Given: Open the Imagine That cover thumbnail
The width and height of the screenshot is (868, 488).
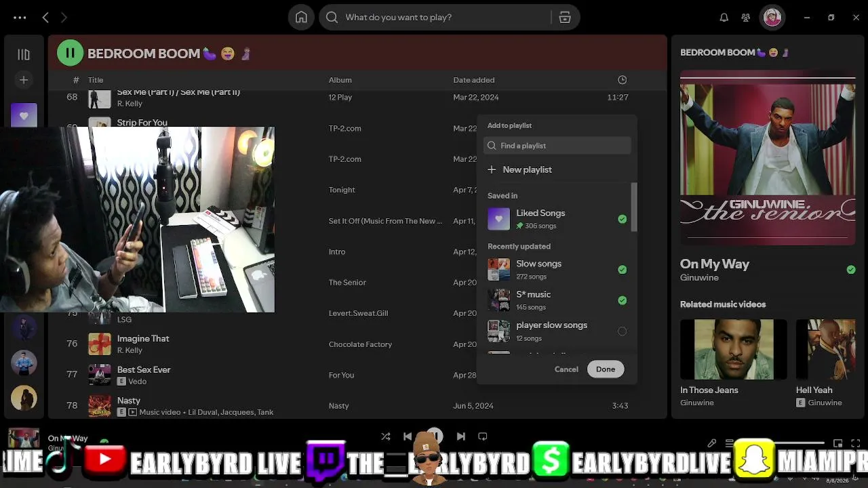Looking at the screenshot, I should 100,344.
